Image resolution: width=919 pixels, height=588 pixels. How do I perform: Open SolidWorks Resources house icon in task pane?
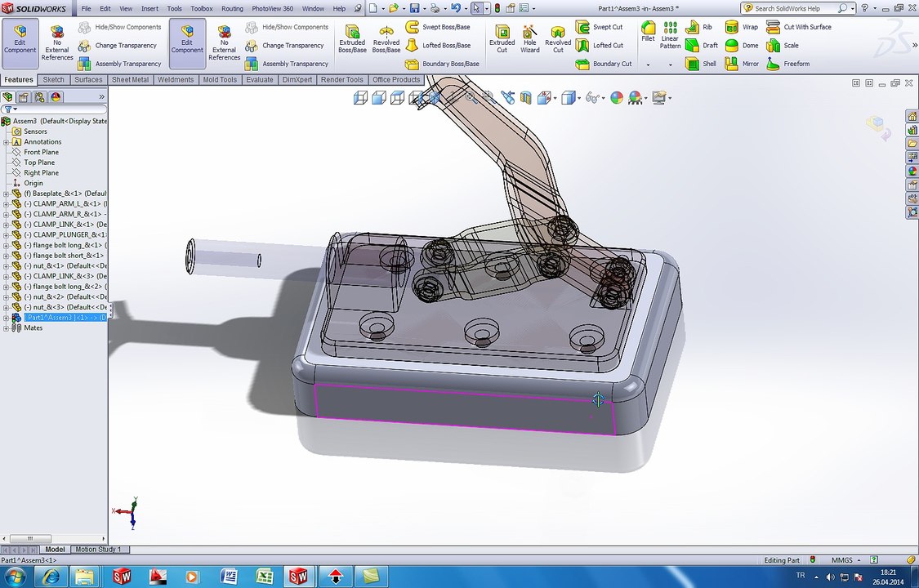(912, 115)
